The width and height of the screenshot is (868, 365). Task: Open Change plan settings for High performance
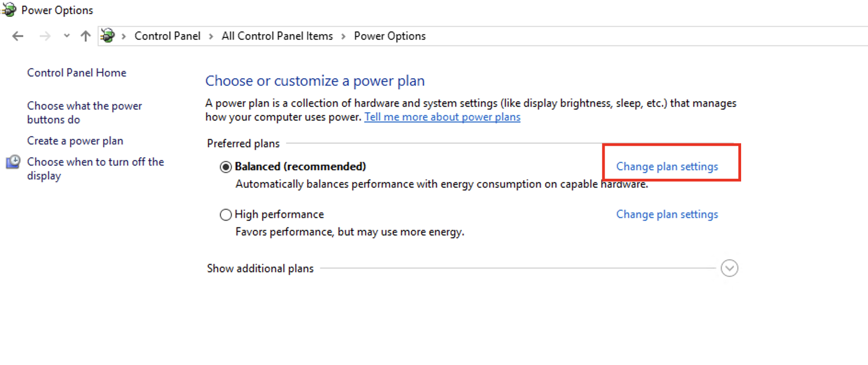point(667,214)
